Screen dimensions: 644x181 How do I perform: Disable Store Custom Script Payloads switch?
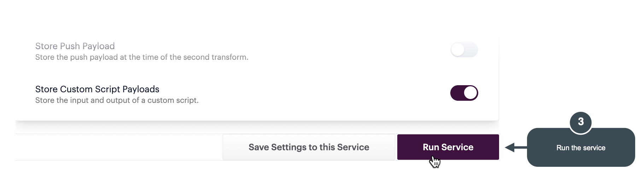click(464, 93)
